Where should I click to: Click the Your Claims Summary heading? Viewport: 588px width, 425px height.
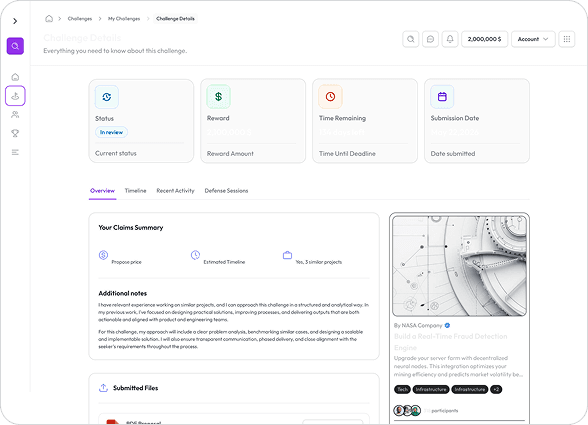coord(131,227)
